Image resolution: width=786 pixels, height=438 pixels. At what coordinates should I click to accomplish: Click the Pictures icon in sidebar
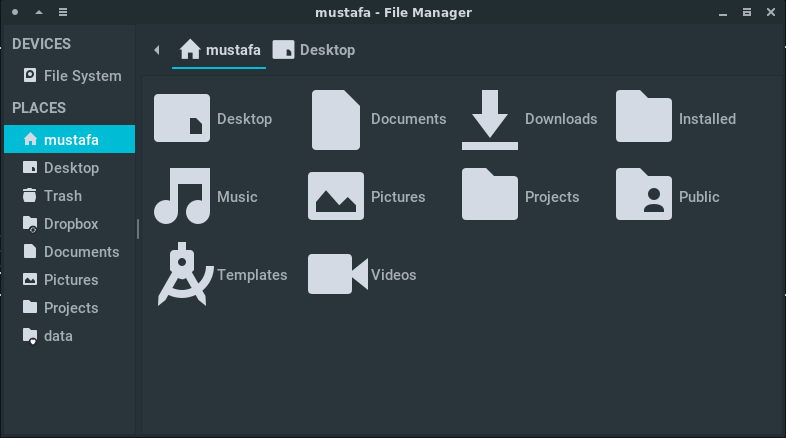(x=30, y=279)
